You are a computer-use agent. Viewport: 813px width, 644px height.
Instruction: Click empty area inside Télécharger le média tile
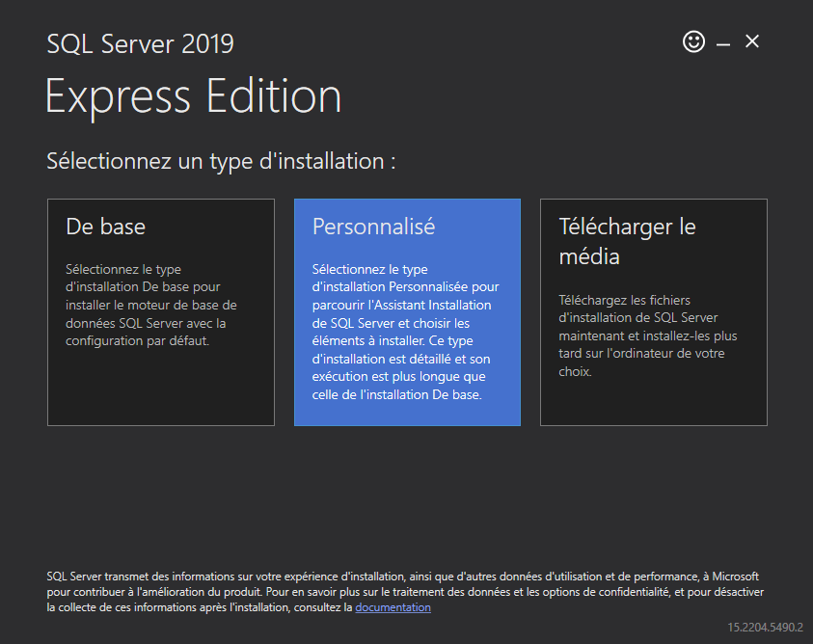(x=653, y=405)
